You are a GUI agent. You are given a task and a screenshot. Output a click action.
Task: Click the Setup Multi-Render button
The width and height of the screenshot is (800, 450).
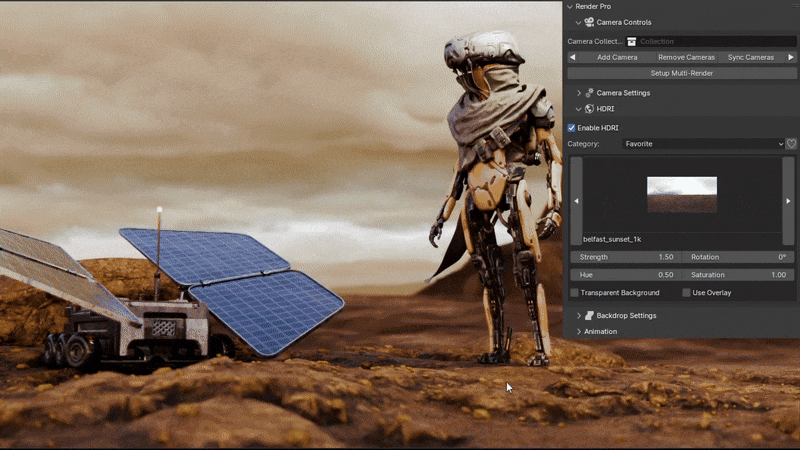681,73
